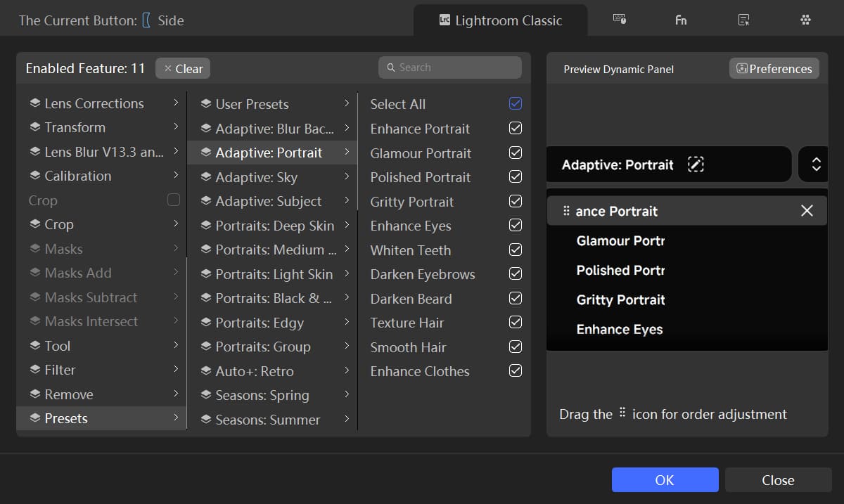Click the User Presets layers icon
The height and width of the screenshot is (504, 844).
[206, 104]
